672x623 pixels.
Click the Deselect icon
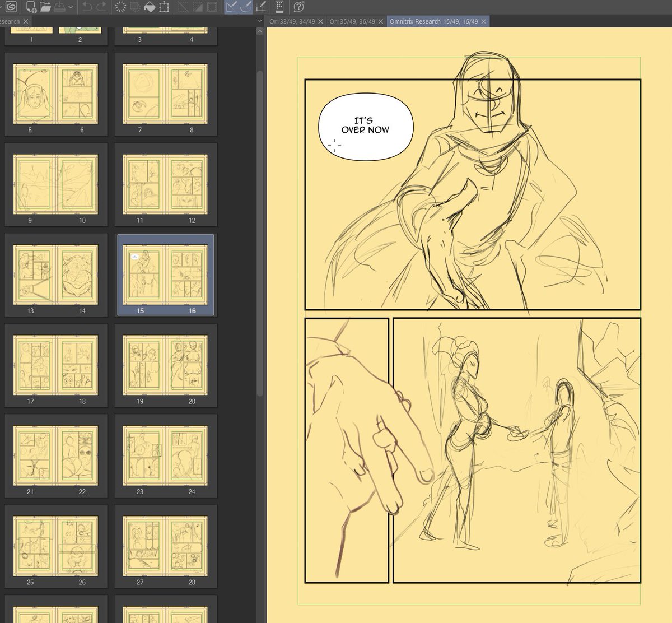point(183,7)
